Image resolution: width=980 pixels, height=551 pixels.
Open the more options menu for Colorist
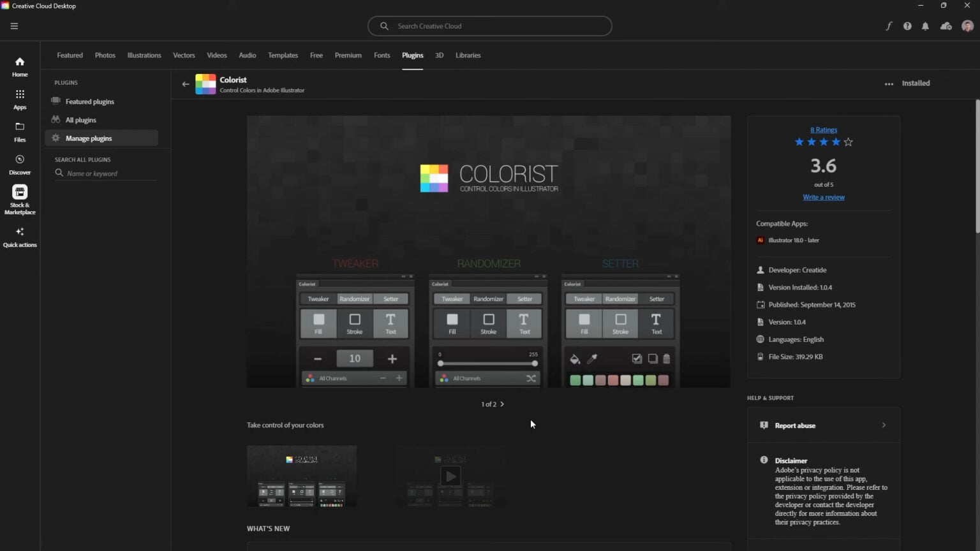click(889, 84)
